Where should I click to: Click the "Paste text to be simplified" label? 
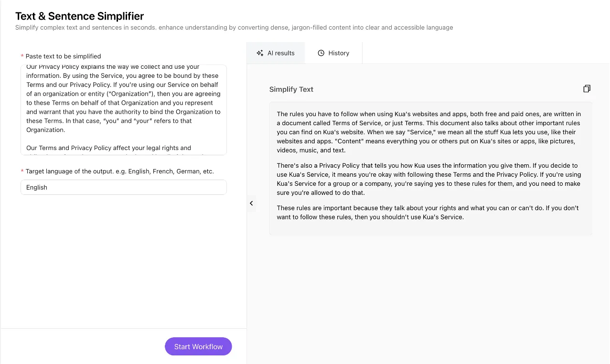click(x=63, y=56)
